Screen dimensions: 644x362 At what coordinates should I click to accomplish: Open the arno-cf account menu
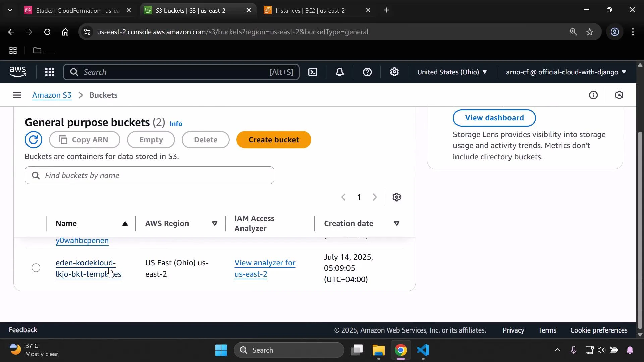565,72
